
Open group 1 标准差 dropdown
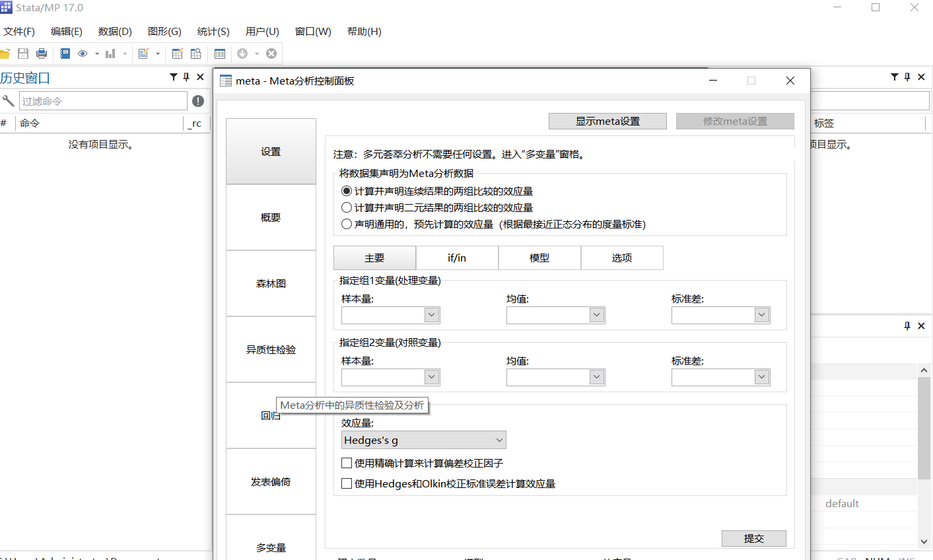tap(762, 315)
